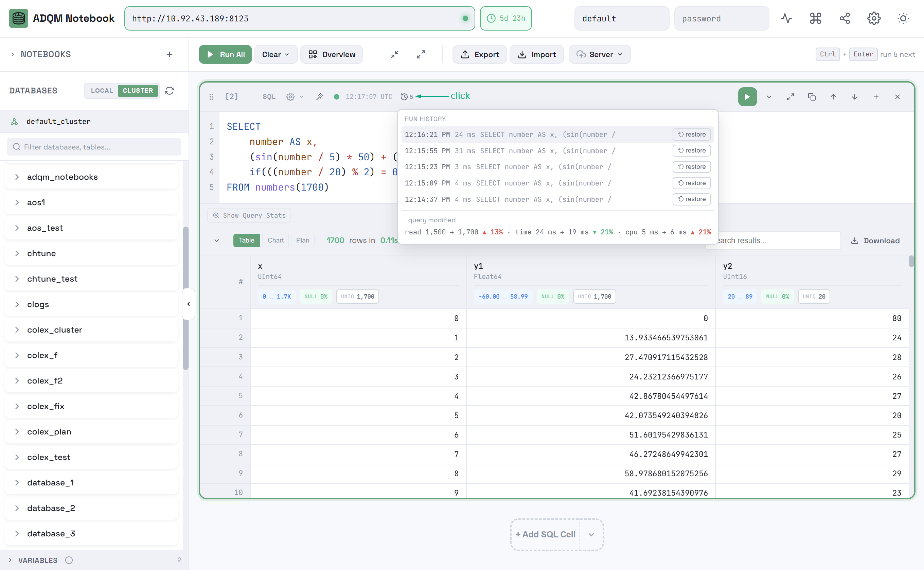Maximize the cell with fullscreen icon
Screen dimensions: 924x570
[x=790, y=97]
